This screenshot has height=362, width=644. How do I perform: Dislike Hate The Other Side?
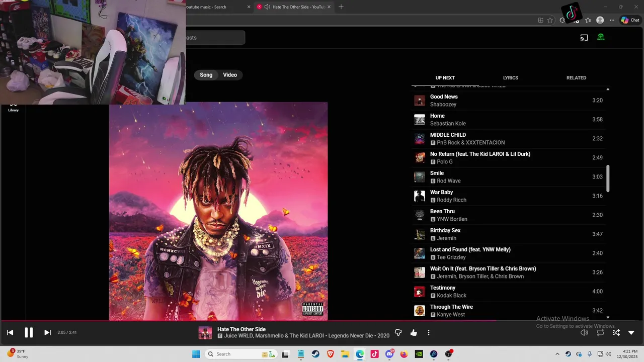pyautogui.click(x=398, y=333)
